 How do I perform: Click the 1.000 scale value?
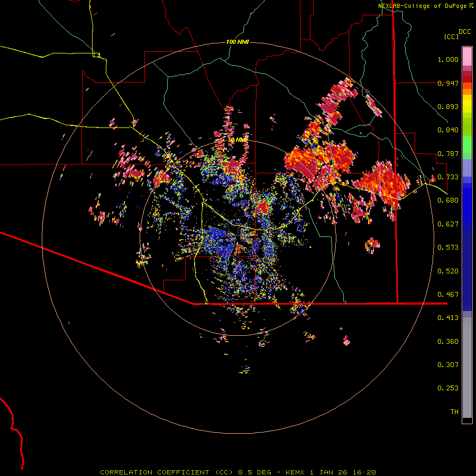tap(448, 59)
